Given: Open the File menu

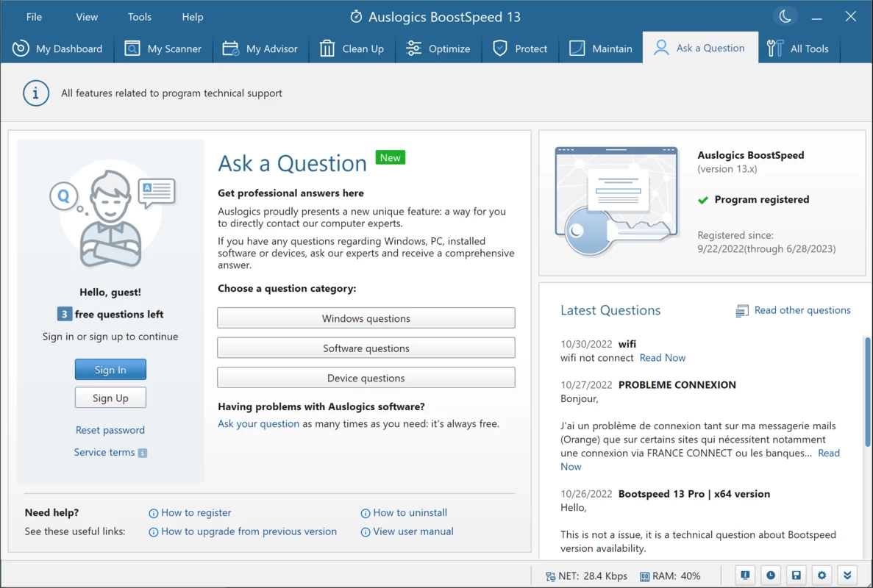Looking at the screenshot, I should click(x=34, y=17).
